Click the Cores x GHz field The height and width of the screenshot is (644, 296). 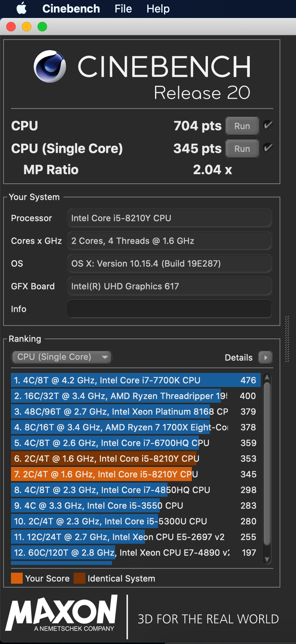[x=170, y=241]
